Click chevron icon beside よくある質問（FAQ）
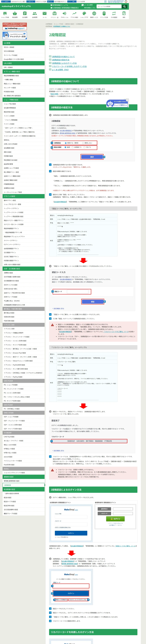The height and width of the screenshot is (644, 146). click(x=50, y=70)
